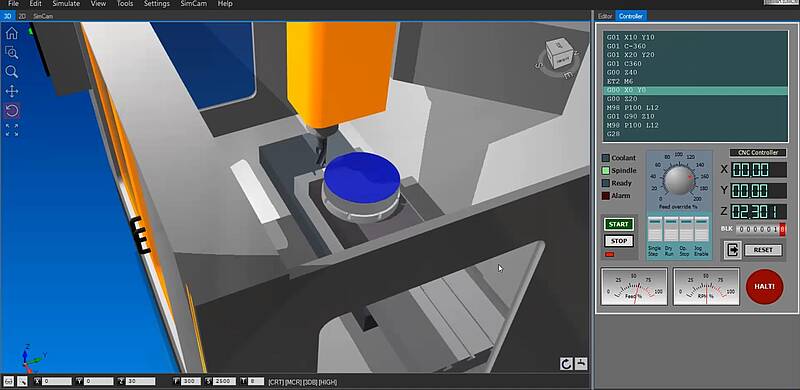Viewport: 800px width, 390px height.
Task: Click the green START button
Action: pyautogui.click(x=618, y=224)
